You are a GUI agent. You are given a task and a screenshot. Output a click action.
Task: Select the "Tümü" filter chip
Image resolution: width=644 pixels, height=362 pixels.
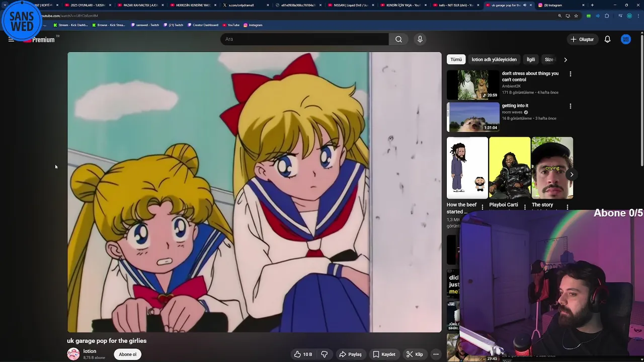pyautogui.click(x=456, y=59)
